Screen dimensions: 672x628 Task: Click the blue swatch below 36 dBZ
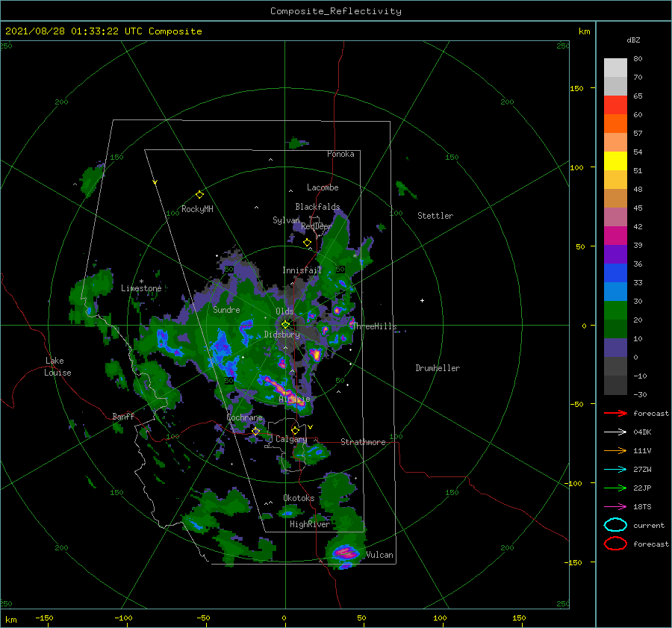(615, 273)
